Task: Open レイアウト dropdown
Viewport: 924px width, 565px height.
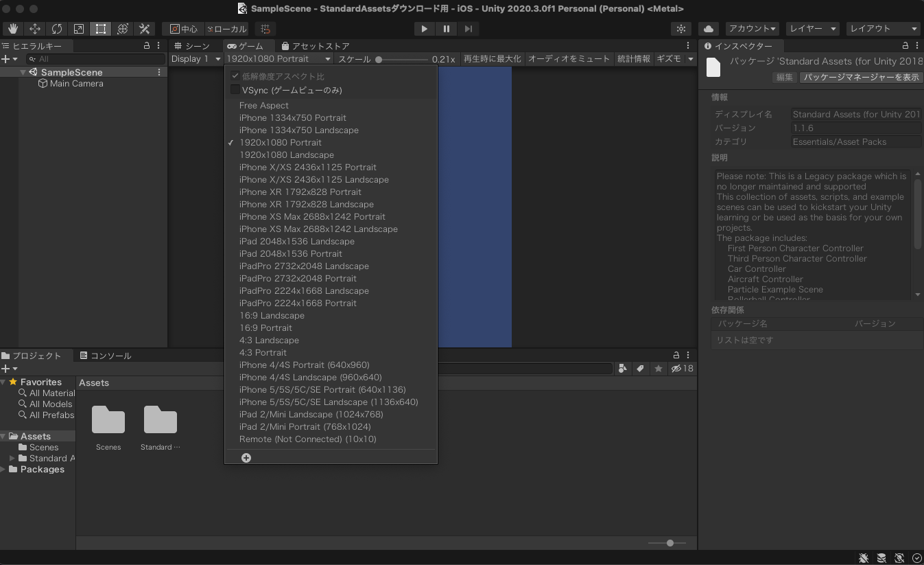Action: pyautogui.click(x=883, y=29)
